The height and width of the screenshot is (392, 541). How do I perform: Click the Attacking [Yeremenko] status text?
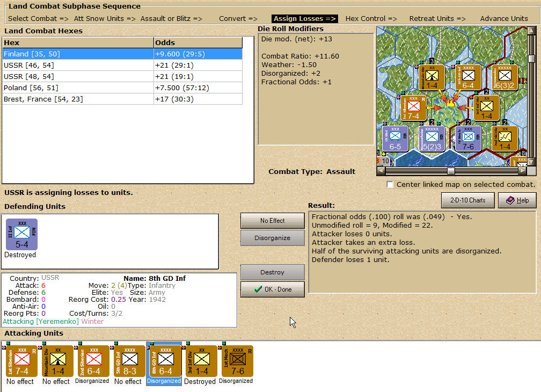pos(41,322)
